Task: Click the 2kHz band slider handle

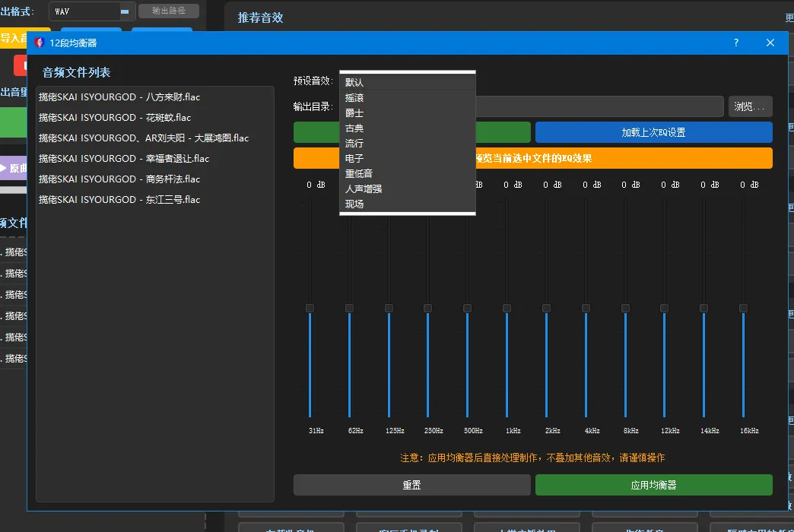Action: click(x=546, y=309)
